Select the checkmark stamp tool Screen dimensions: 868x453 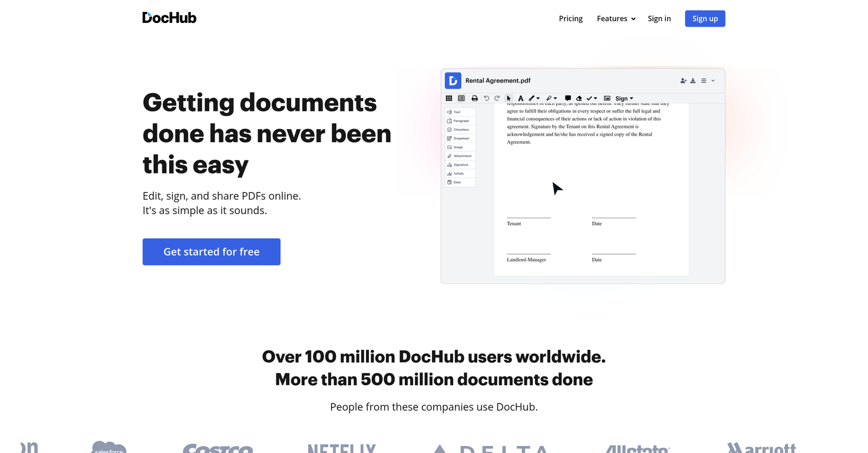click(x=589, y=99)
